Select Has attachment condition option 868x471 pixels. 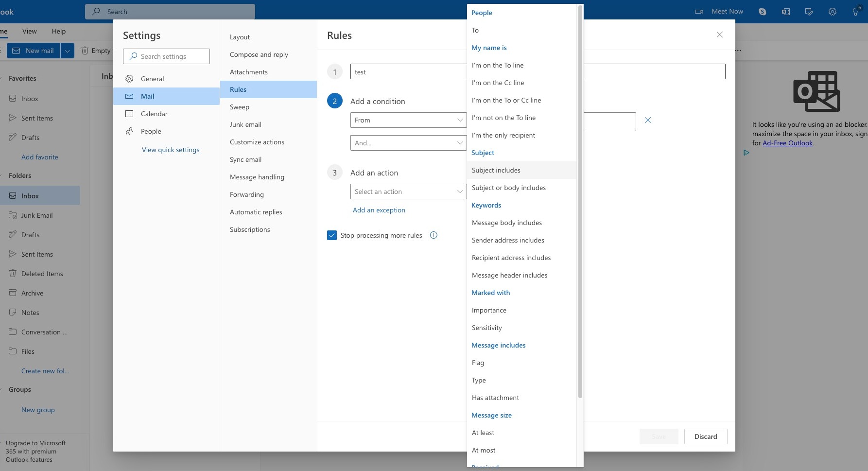[495, 398]
